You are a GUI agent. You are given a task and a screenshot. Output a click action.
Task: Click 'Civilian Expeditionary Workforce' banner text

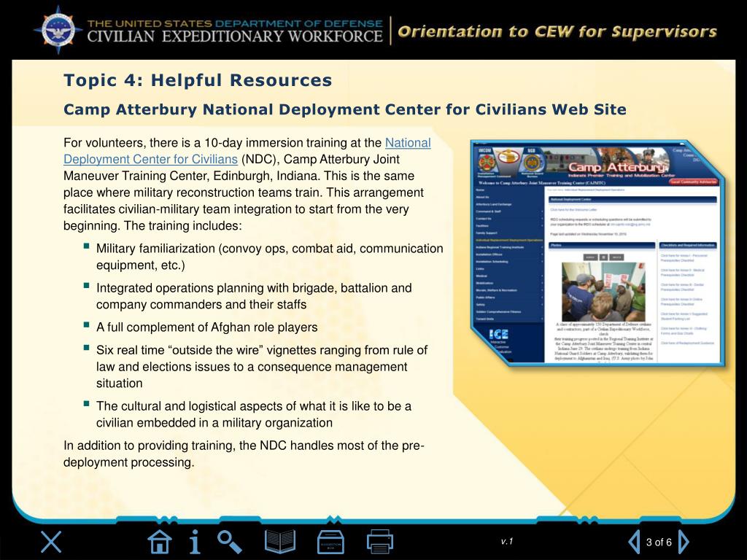click(234, 36)
